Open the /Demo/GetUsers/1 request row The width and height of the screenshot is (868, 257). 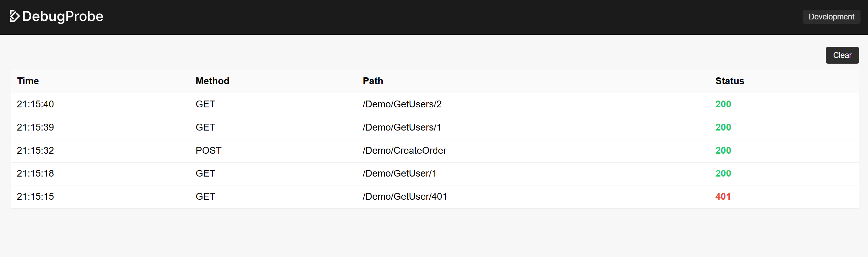tap(435, 127)
